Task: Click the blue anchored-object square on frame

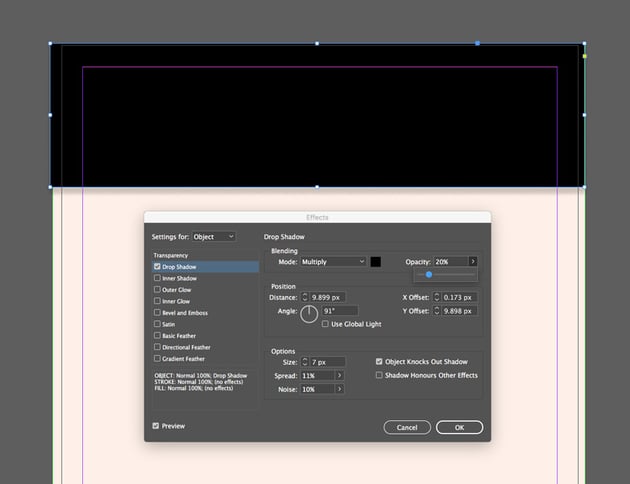Action: click(x=477, y=43)
